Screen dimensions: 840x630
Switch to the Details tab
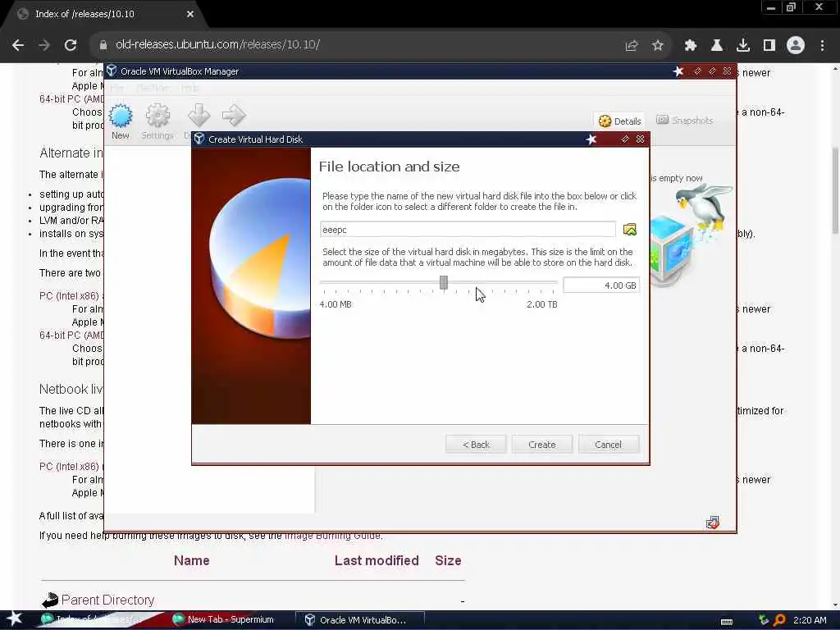(x=620, y=121)
